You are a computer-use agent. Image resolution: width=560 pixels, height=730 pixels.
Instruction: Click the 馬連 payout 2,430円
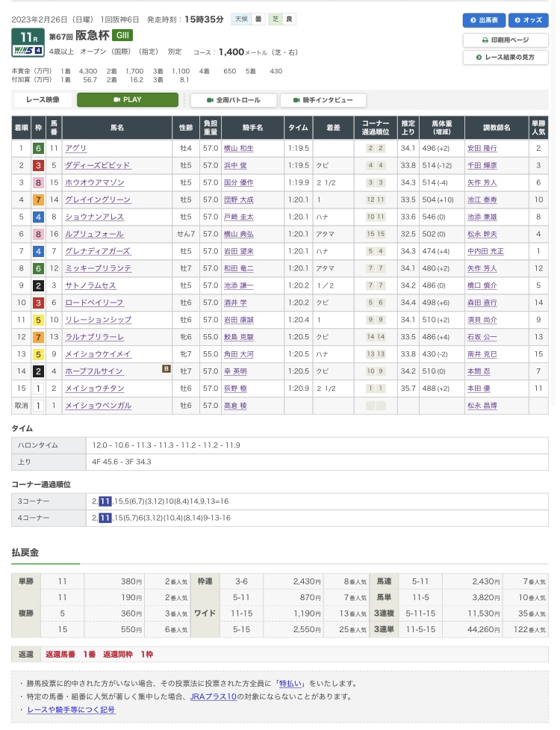tap(486, 581)
